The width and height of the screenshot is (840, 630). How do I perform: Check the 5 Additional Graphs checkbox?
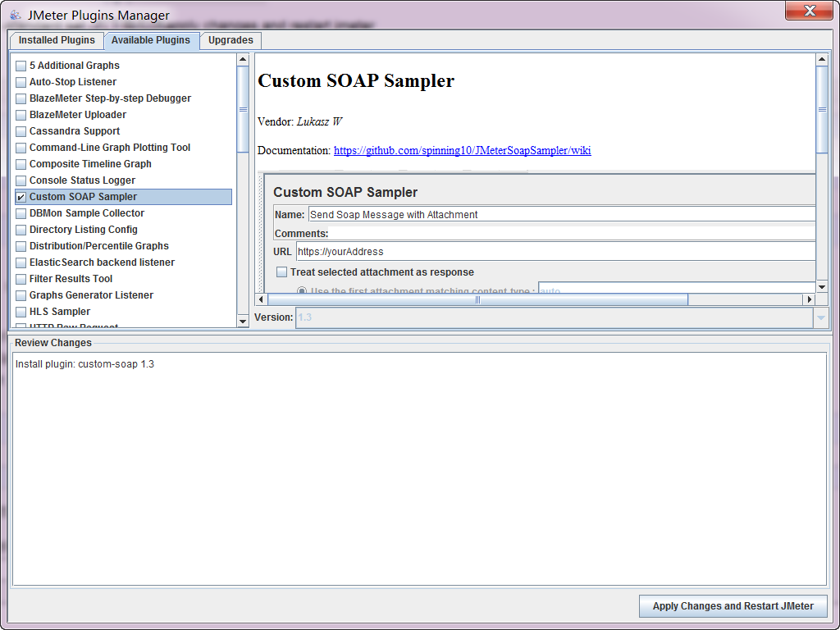pos(21,66)
